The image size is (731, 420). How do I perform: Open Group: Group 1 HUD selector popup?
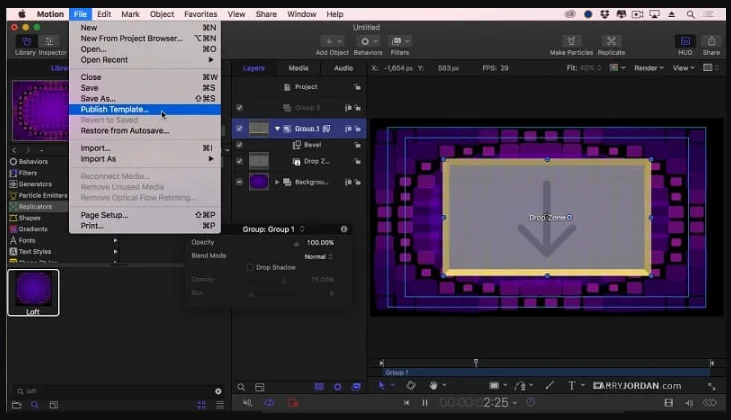[273, 229]
